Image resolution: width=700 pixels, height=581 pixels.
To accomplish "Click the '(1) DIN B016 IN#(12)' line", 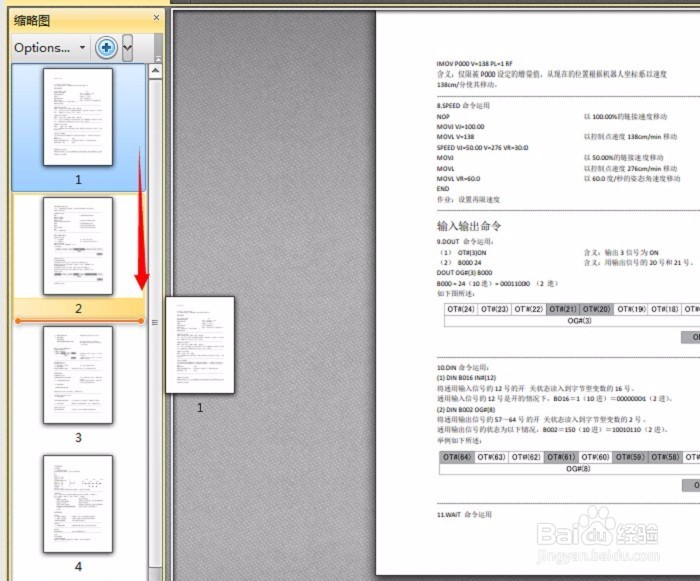I will click(x=466, y=378).
